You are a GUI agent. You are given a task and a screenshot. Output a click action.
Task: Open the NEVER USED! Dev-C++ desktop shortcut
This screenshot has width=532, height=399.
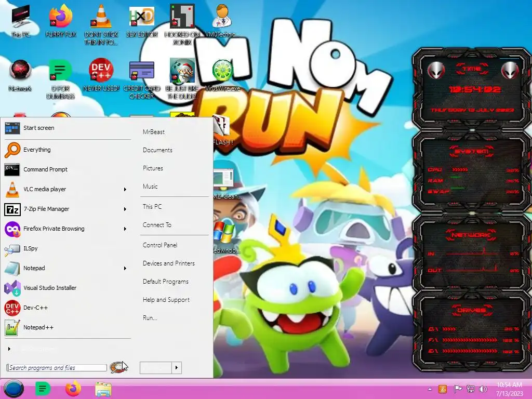(x=101, y=75)
